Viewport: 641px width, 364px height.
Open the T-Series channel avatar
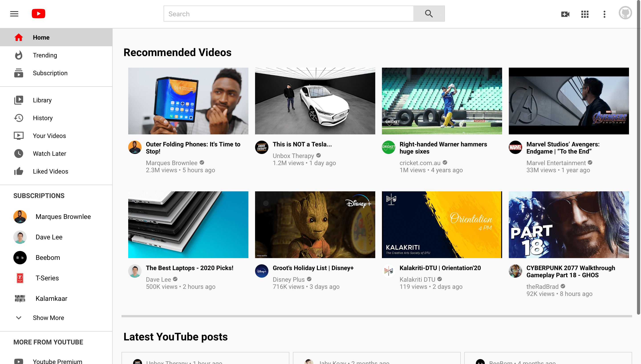coord(20,278)
